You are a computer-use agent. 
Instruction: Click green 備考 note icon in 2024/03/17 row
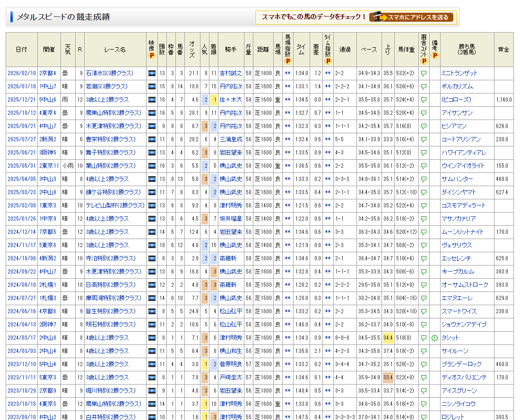click(434, 338)
